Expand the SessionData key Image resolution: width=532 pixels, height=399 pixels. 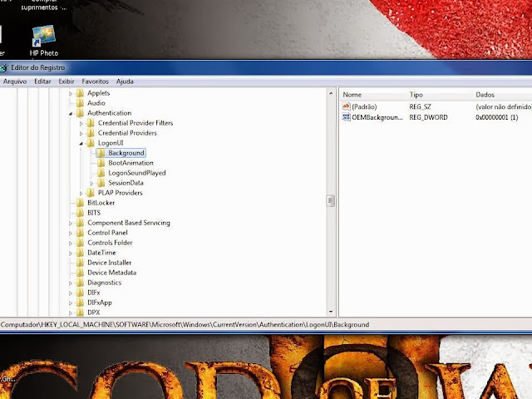[91, 183]
